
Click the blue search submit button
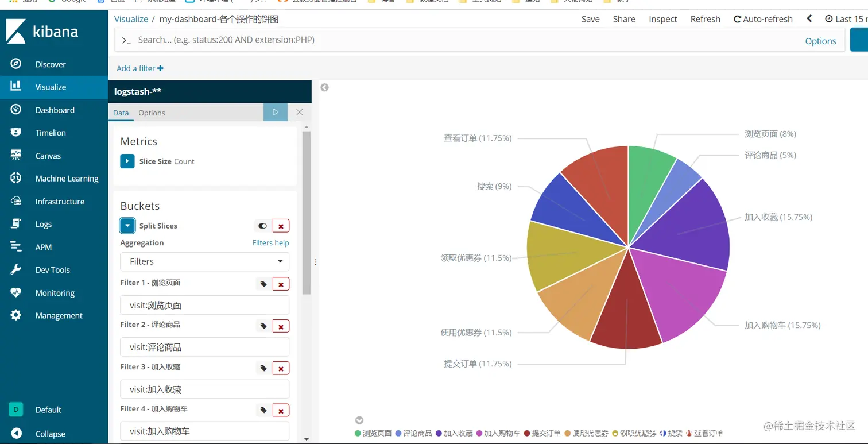pyautogui.click(x=859, y=40)
